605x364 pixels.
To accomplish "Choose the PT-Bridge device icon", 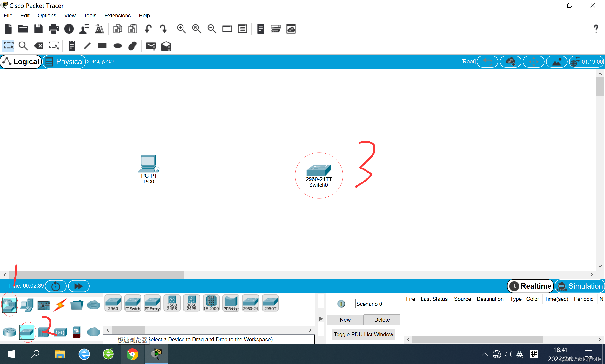I will [231, 303].
